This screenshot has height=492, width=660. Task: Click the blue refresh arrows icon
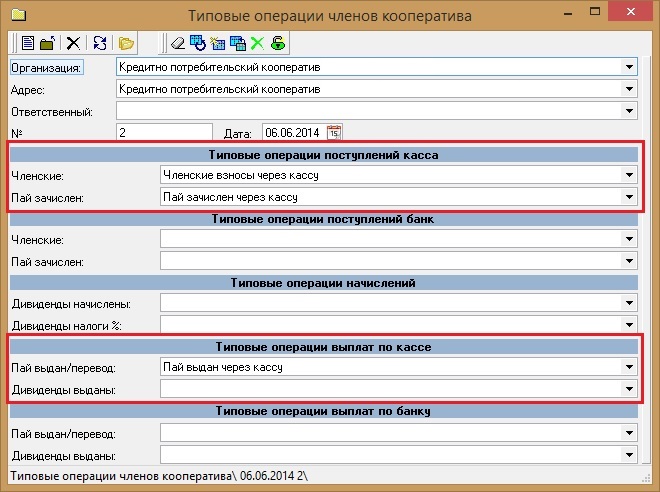point(100,43)
